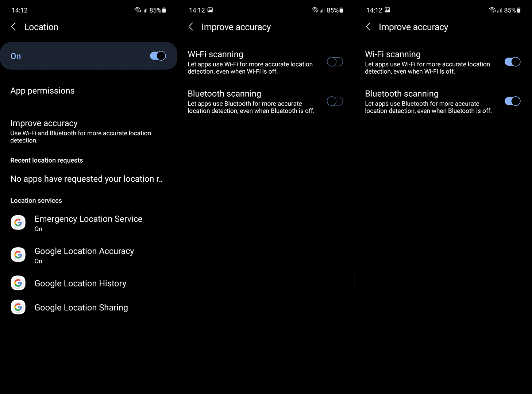532x394 pixels.
Task: Tap the 'No apps have requested' row
Action: pos(89,179)
